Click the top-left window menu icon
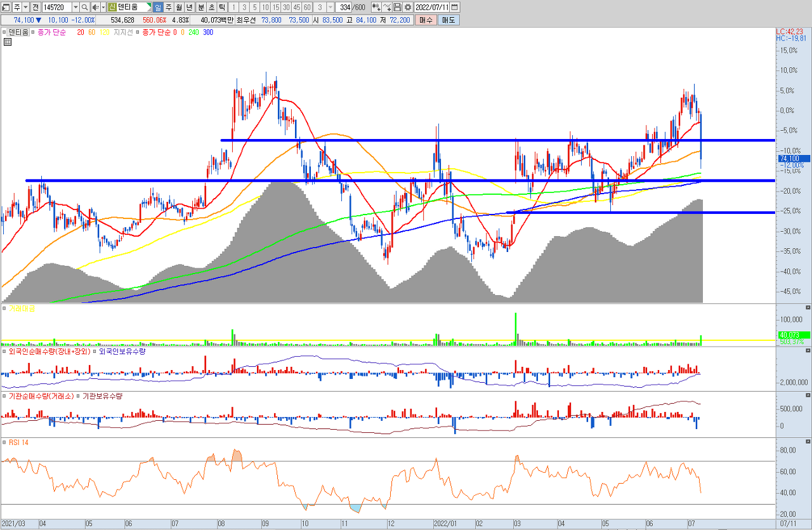 coord(6,7)
